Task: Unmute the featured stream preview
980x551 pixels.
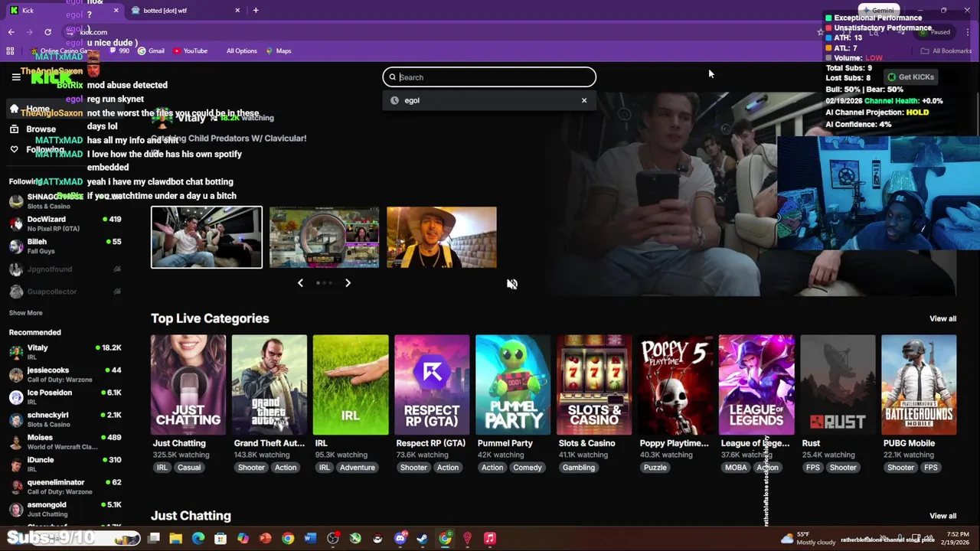Action: (511, 284)
